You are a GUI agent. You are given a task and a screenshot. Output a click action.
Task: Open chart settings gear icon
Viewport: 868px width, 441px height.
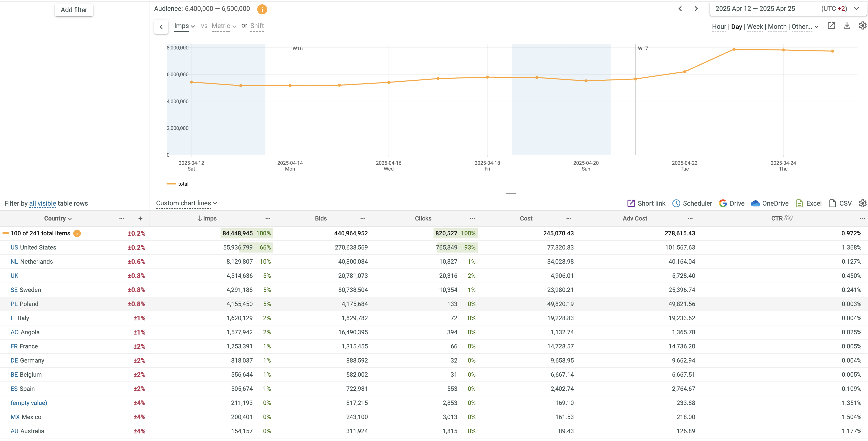tap(862, 26)
